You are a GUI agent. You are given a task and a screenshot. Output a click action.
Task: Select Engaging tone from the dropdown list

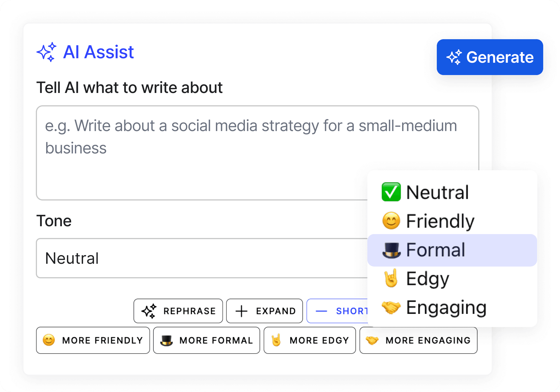coord(452,307)
